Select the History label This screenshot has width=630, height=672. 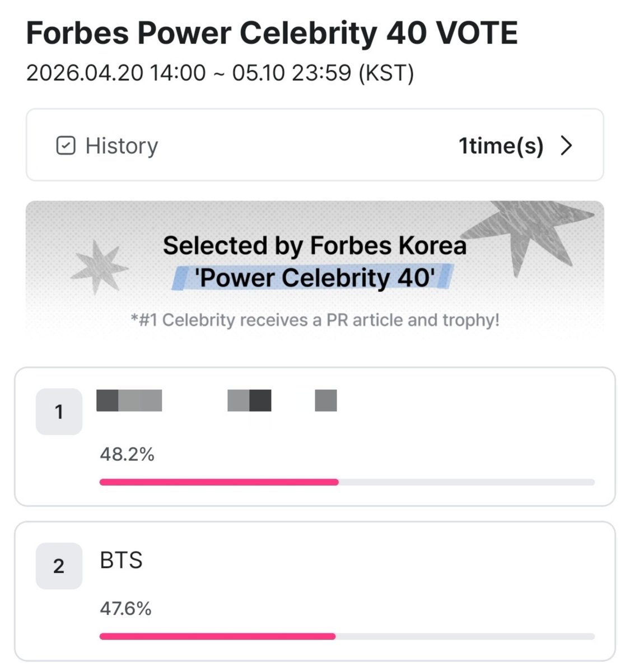click(x=122, y=146)
